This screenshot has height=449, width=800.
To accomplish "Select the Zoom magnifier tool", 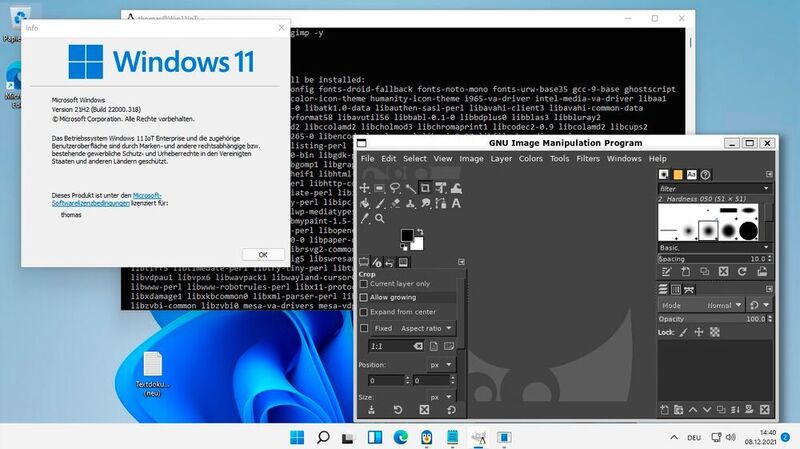I will pos(380,218).
